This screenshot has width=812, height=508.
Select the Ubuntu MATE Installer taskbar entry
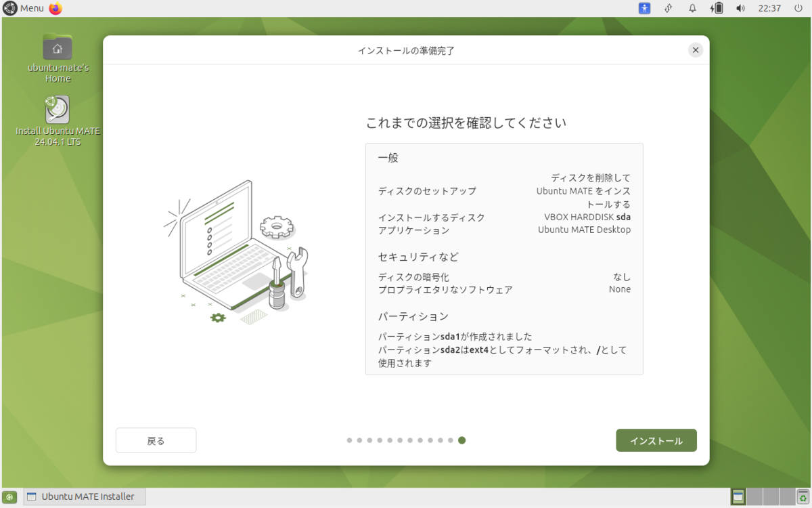(85, 496)
